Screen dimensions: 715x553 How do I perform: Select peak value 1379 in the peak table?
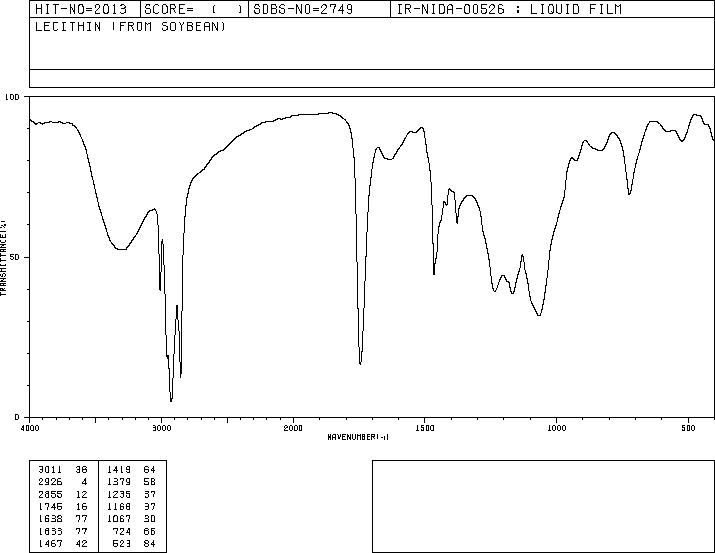pos(119,481)
